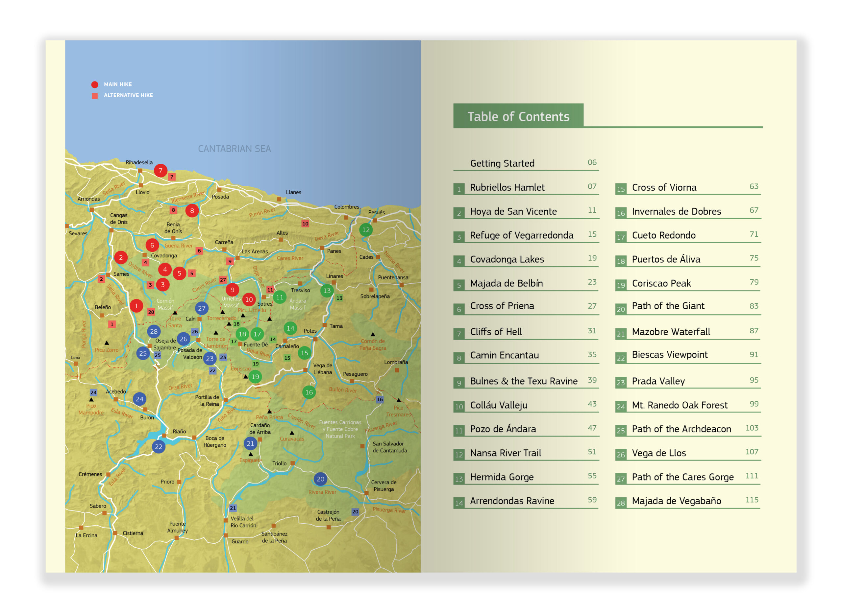The width and height of the screenshot is (842, 616).
Task: Click red hike marker 8 near Posada
Action: pos(192,211)
